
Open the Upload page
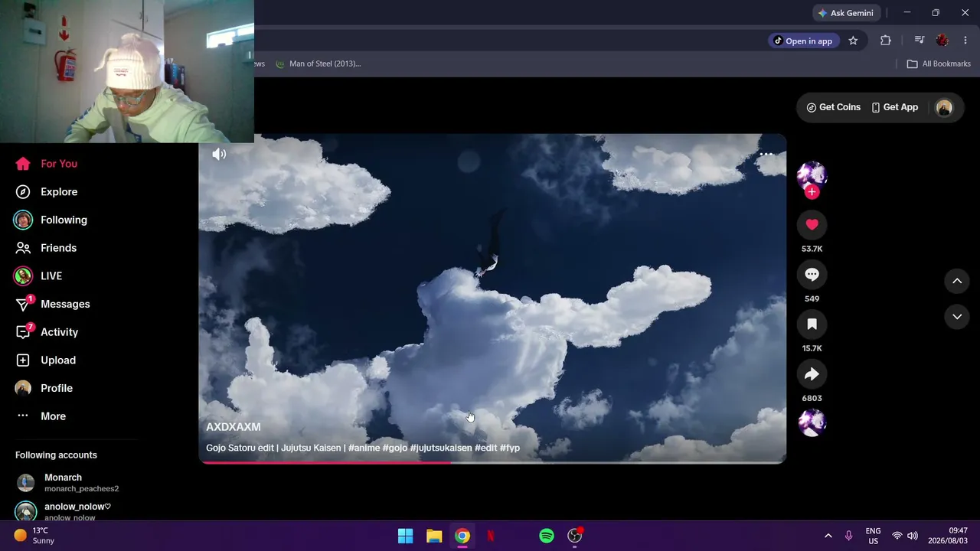coord(46,360)
